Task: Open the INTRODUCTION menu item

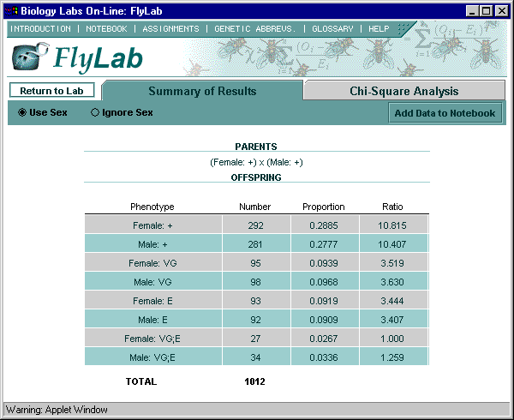Action: click(40, 29)
